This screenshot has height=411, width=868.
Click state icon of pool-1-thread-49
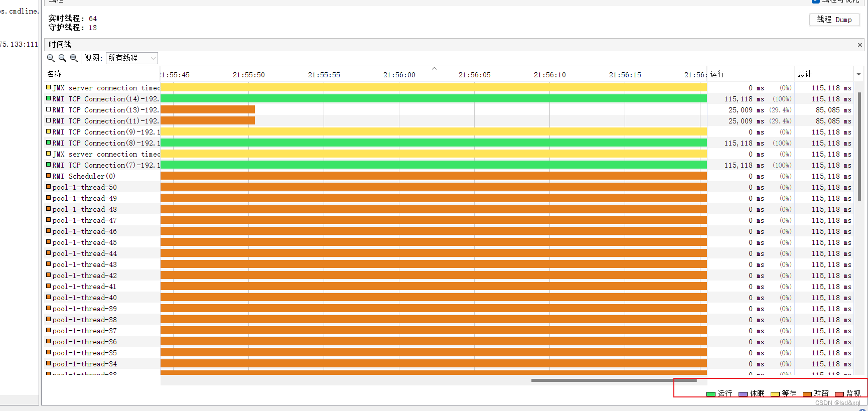tap(49, 198)
